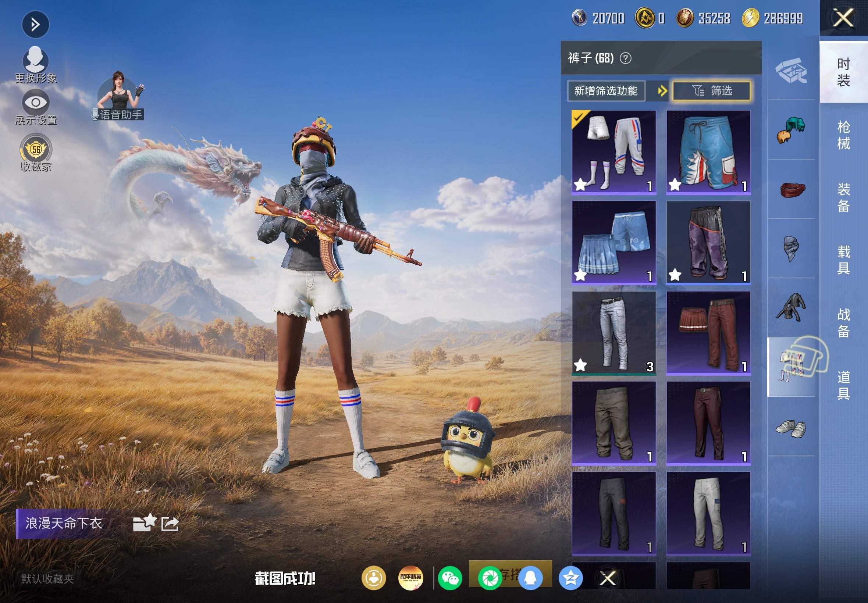Open the hair and wig category
The height and width of the screenshot is (603, 868).
coord(791,129)
